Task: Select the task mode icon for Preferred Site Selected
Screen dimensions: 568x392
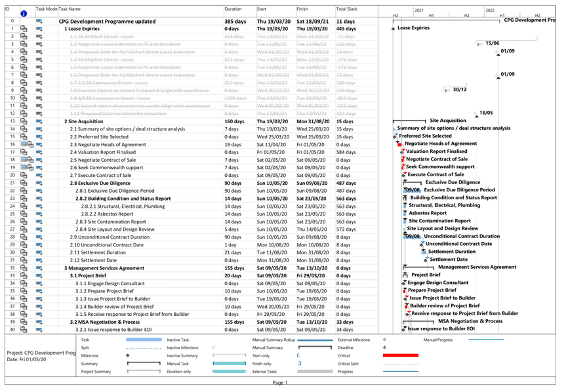Action: (x=39, y=137)
